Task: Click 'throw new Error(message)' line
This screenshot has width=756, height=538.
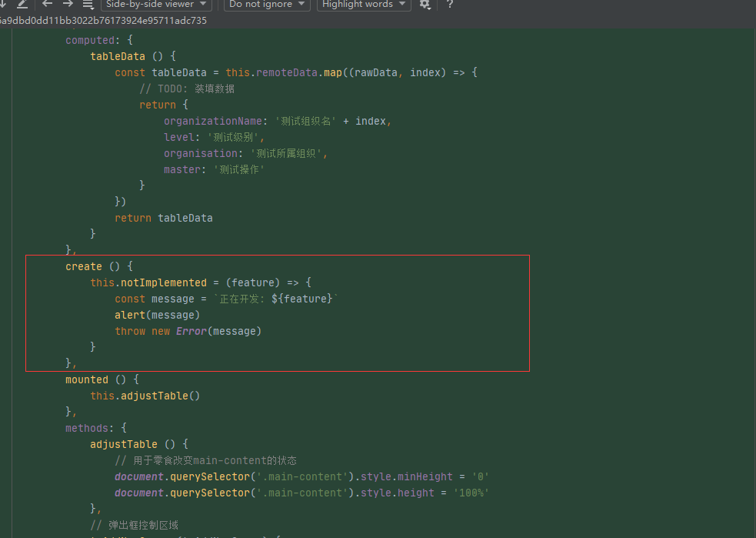Action: pos(188,331)
